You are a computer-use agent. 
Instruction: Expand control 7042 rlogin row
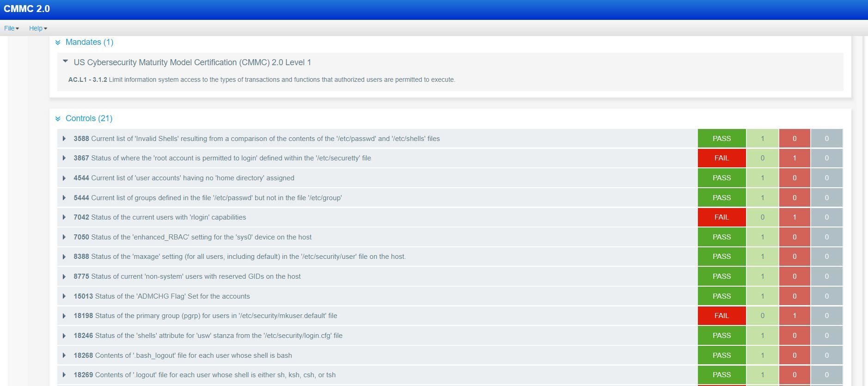pos(64,217)
